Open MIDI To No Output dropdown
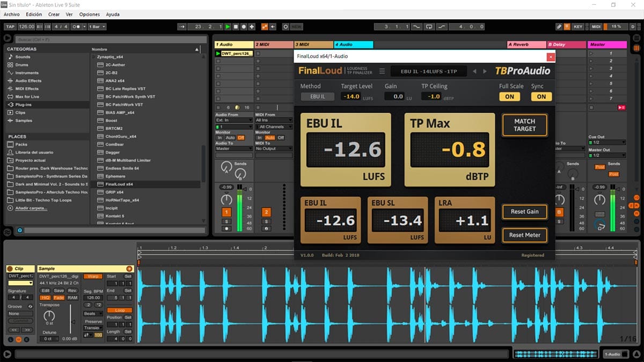Viewport: 644px width, 362px height. click(x=274, y=149)
